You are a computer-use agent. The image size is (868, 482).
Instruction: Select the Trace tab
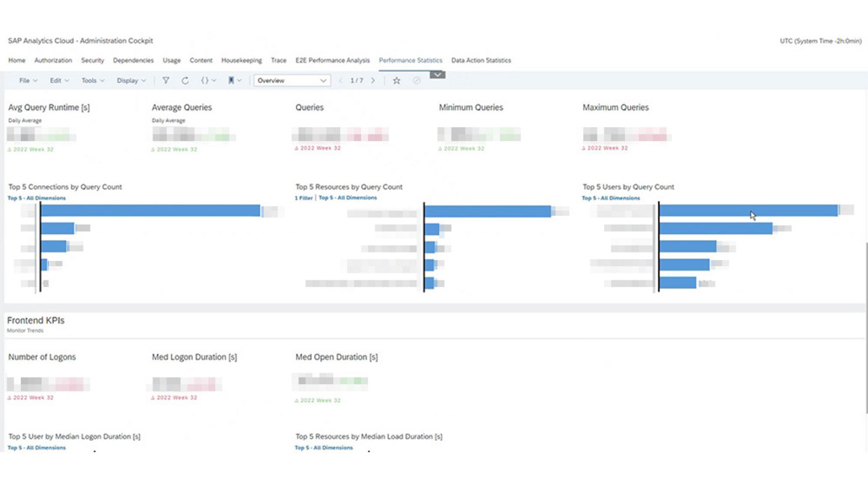278,61
